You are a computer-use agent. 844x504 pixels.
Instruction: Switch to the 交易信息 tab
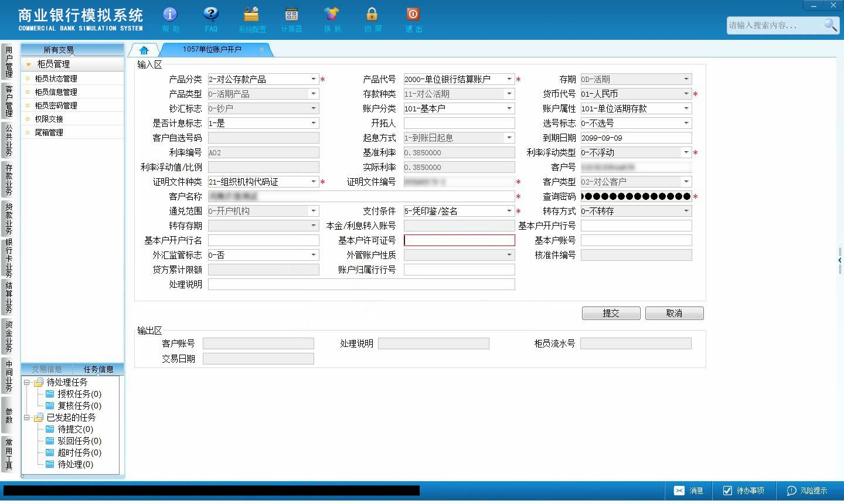47,369
